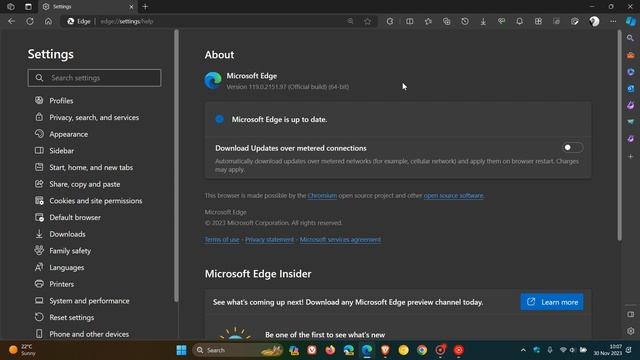640x360 pixels.
Task: Open the taskbar clock and date
Action: tap(608, 350)
